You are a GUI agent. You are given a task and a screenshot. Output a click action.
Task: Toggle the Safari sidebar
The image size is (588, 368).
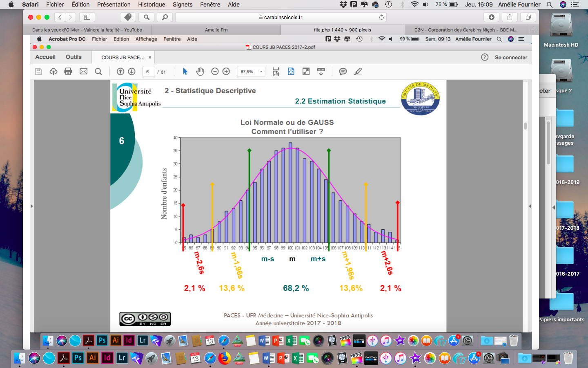tap(87, 17)
